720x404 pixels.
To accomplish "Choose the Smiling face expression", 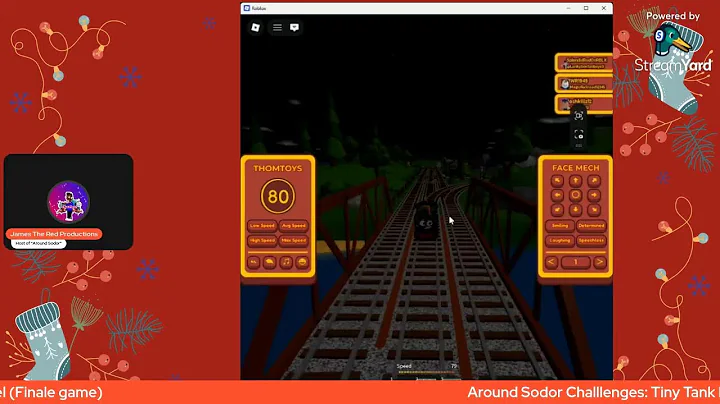I will [x=560, y=226].
